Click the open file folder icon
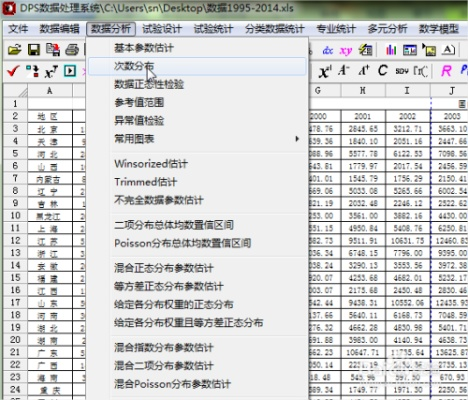Image resolution: width=468 pixels, height=400 pixels. (14, 50)
